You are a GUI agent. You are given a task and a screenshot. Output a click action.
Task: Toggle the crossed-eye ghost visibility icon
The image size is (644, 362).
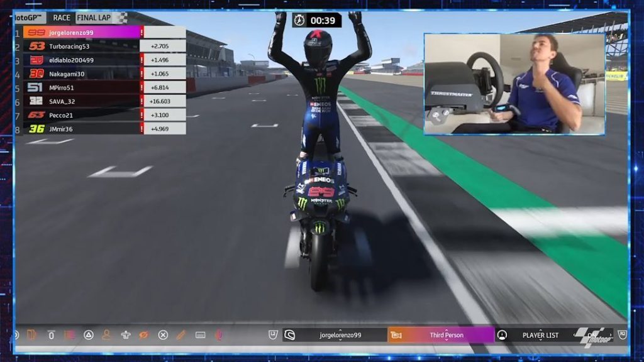click(x=143, y=335)
